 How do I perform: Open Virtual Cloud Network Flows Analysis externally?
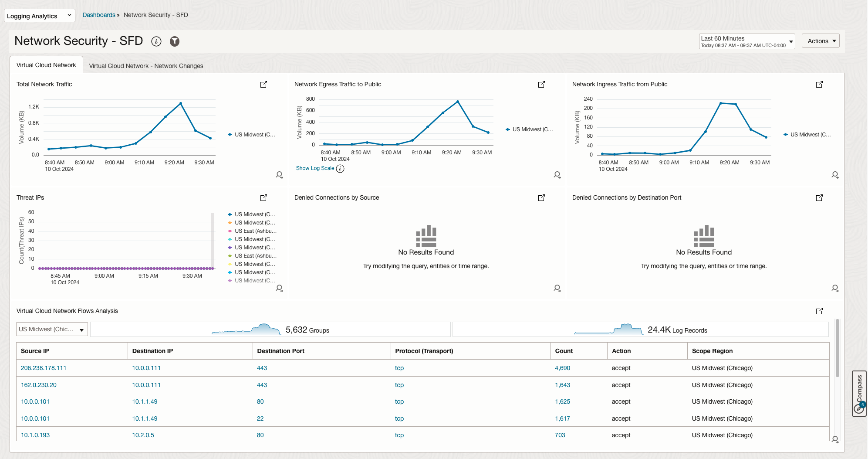point(819,311)
